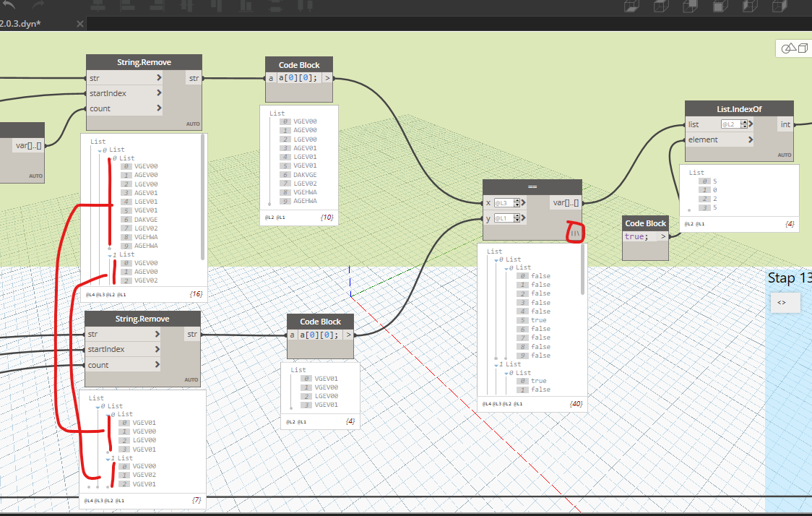Open the x port chevron on == node
This screenshot has height=516, width=812.
524,202
